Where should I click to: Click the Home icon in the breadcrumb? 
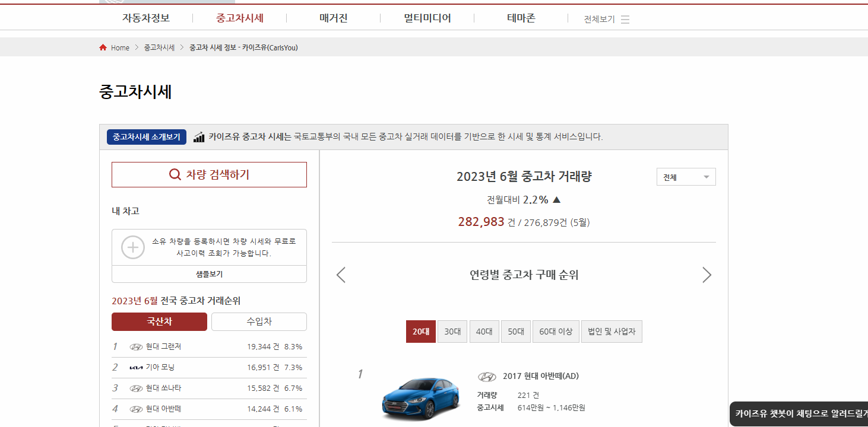102,47
